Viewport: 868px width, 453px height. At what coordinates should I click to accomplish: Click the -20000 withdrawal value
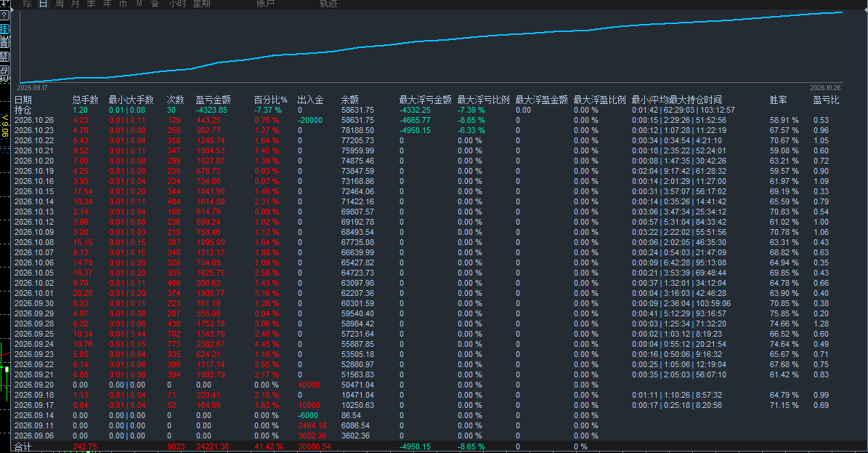click(310, 120)
